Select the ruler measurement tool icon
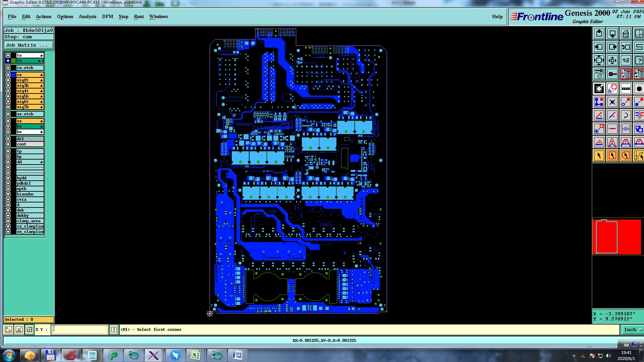The image size is (644, 362). (x=626, y=89)
